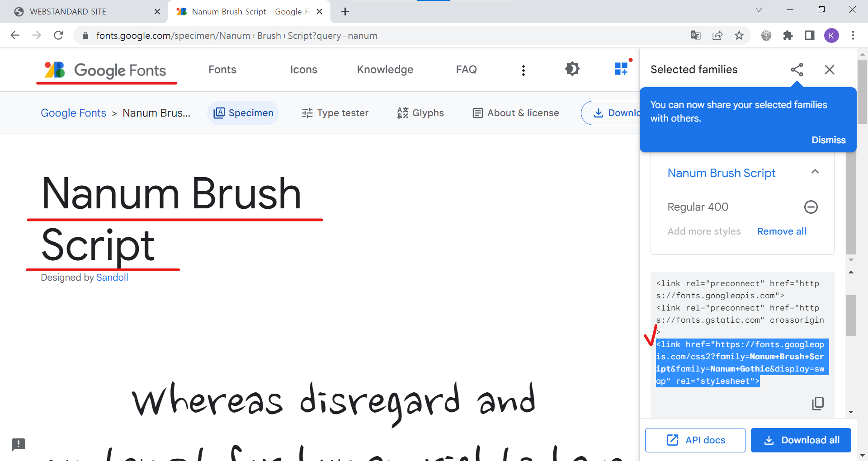This screenshot has height=461, width=868.
Task: Click the browser forward arrow
Action: click(x=37, y=35)
